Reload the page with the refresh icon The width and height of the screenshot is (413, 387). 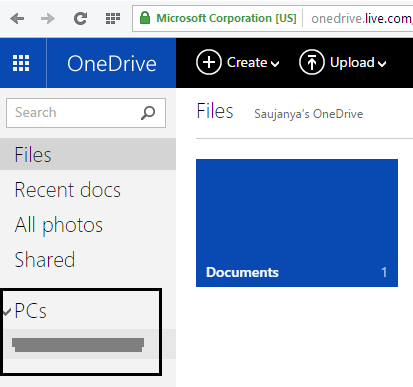[x=80, y=18]
